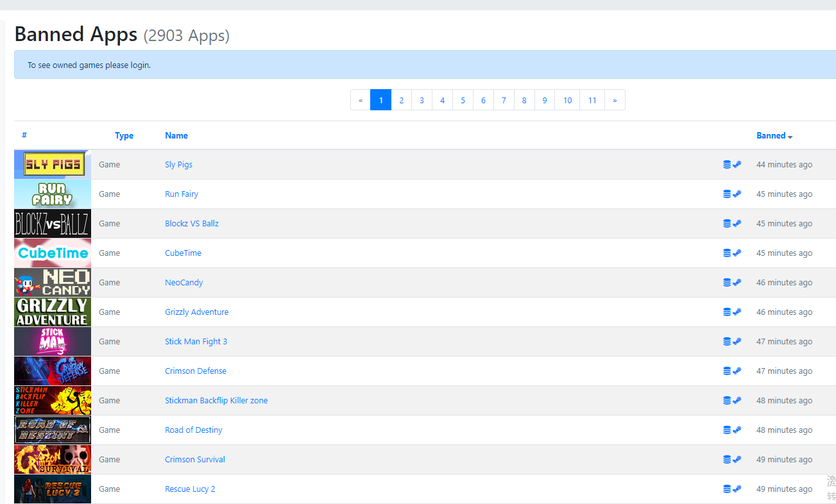Click the Crimson Survival thumbnail image

[53, 460]
